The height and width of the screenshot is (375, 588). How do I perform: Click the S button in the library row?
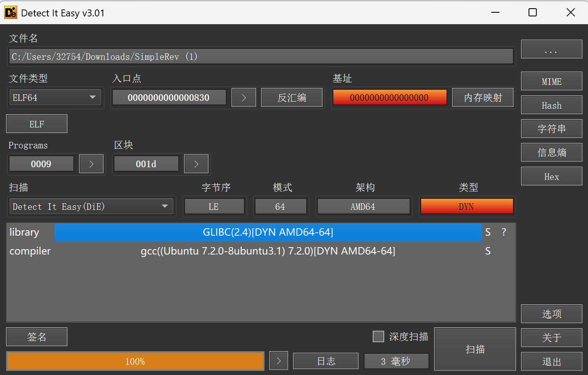click(488, 232)
